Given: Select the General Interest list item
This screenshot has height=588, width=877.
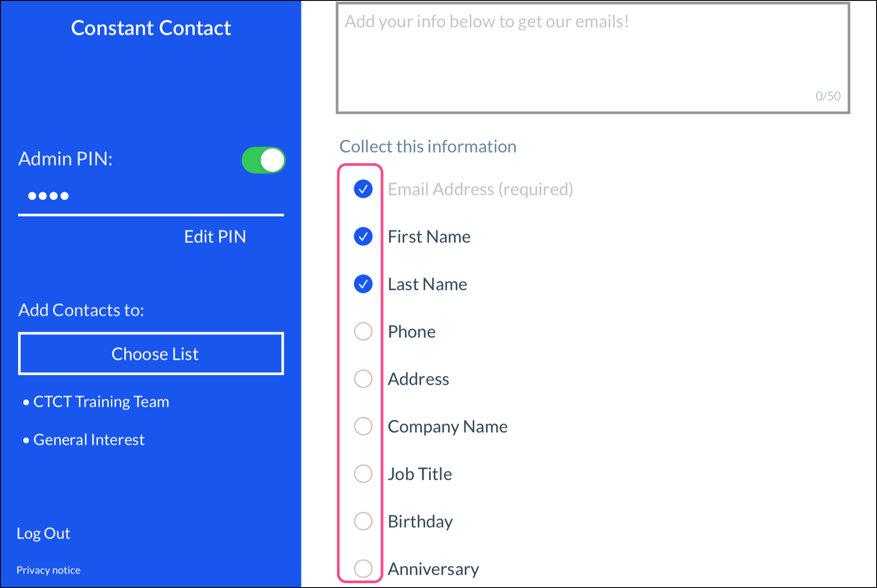Looking at the screenshot, I should pos(88,440).
